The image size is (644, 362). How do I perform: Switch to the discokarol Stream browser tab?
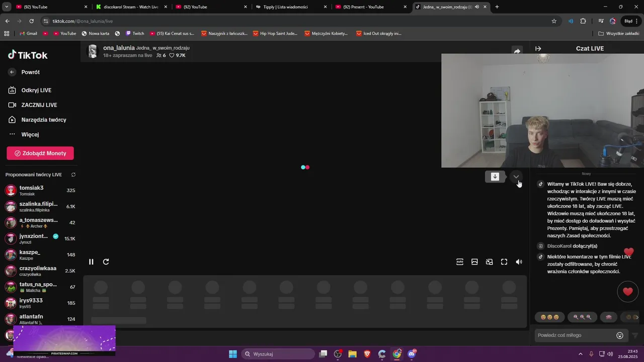click(131, 7)
